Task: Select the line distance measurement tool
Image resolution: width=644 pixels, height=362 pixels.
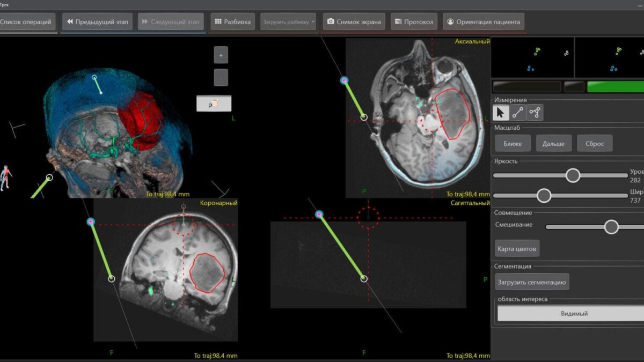Action: (518, 112)
